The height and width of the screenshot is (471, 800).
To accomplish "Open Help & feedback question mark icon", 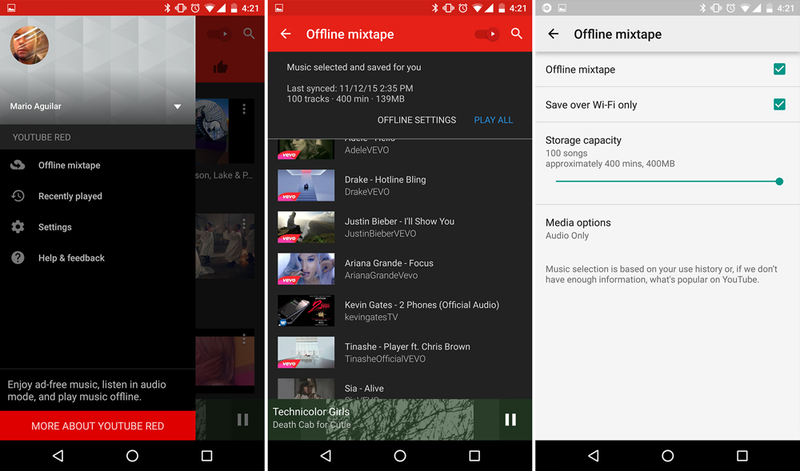I will pyautogui.click(x=18, y=258).
